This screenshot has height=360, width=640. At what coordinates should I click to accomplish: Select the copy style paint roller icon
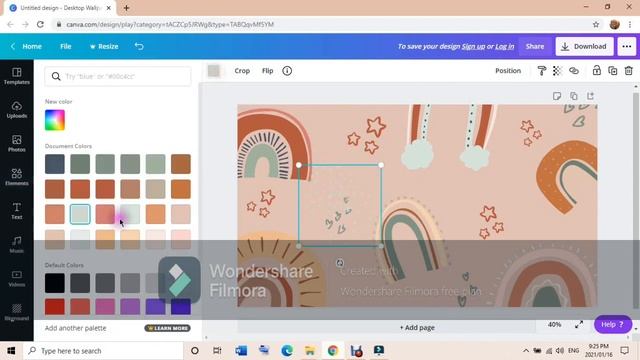[542, 71]
